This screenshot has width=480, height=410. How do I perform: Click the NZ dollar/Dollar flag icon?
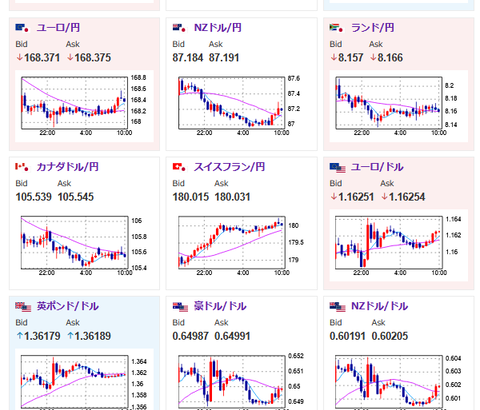[x=337, y=307]
